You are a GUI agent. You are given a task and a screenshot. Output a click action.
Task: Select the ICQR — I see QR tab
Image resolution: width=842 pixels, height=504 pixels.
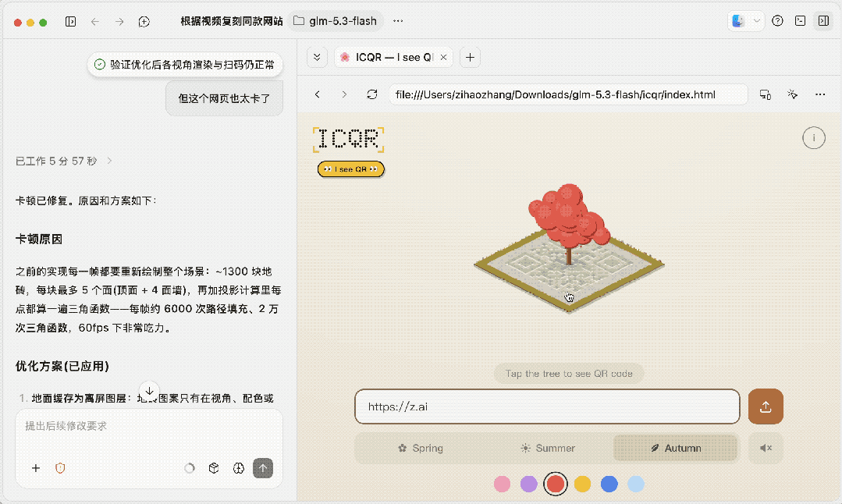(393, 58)
